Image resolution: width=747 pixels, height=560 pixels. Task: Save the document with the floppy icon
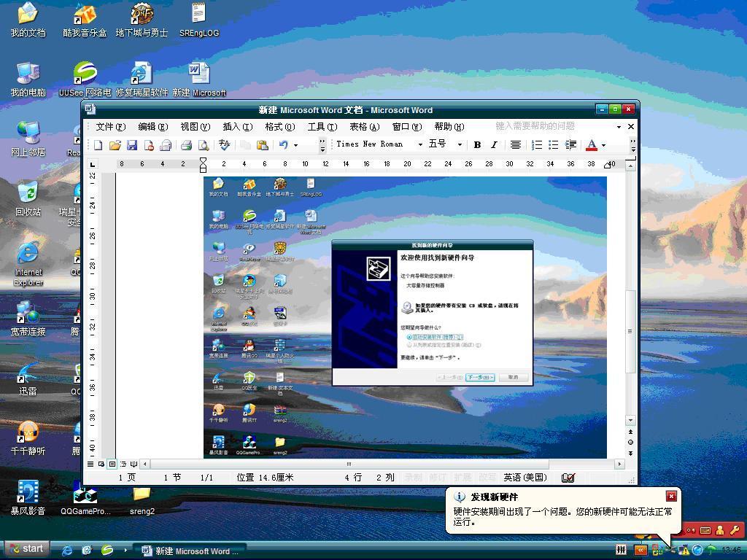[x=132, y=145]
